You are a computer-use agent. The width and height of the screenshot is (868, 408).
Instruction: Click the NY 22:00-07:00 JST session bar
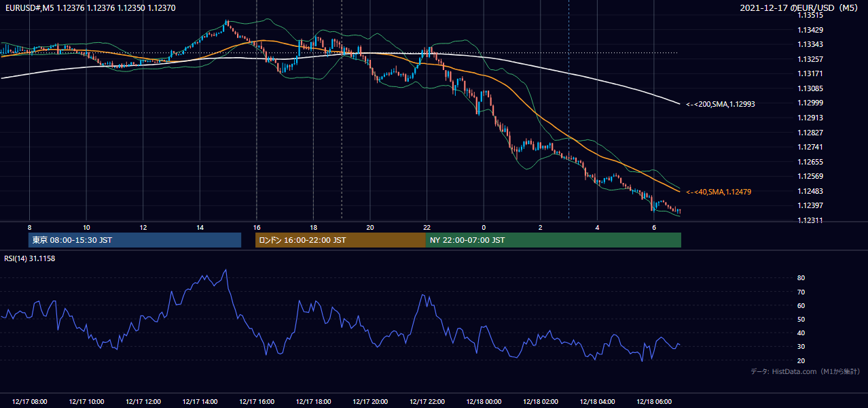coord(554,240)
